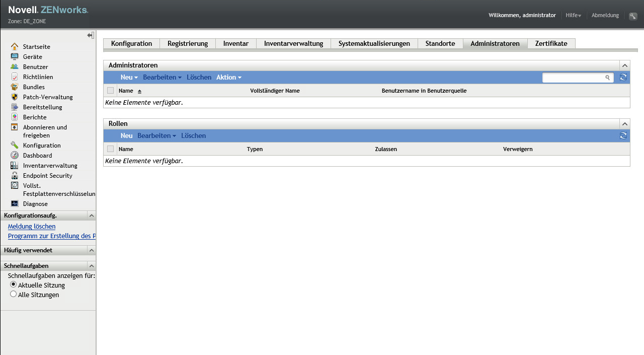Click the Vollst. Festplattenverschlüsselung icon
Image resolution: width=644 pixels, height=355 pixels.
tap(15, 185)
